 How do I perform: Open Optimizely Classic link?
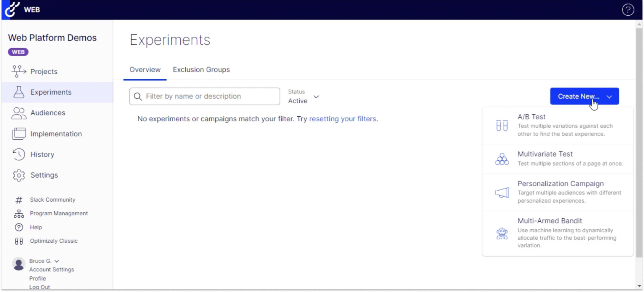[54, 241]
